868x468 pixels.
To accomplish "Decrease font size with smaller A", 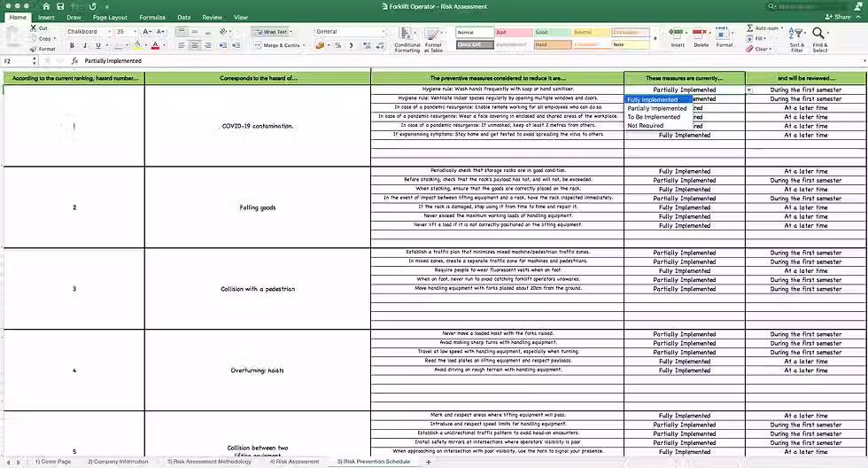I will coord(160,32).
